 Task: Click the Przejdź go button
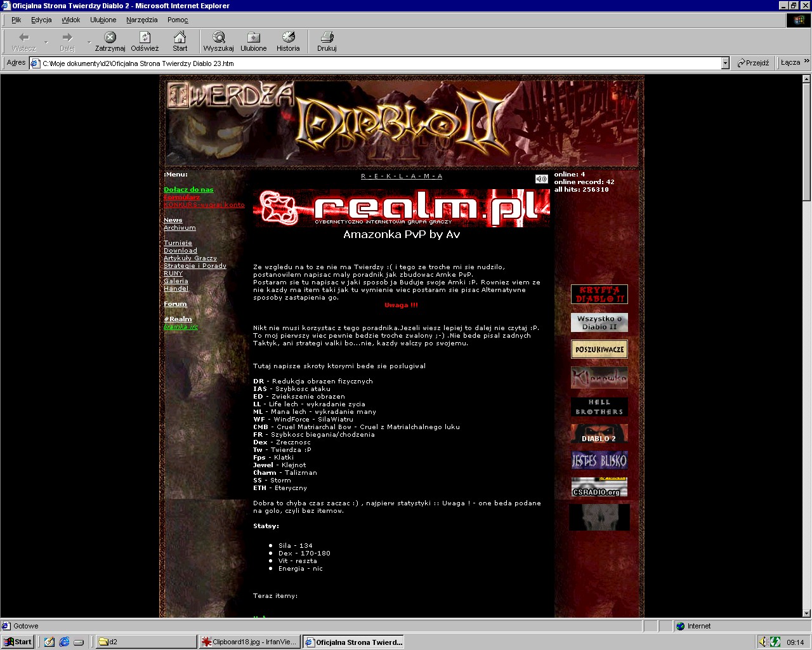tap(753, 63)
